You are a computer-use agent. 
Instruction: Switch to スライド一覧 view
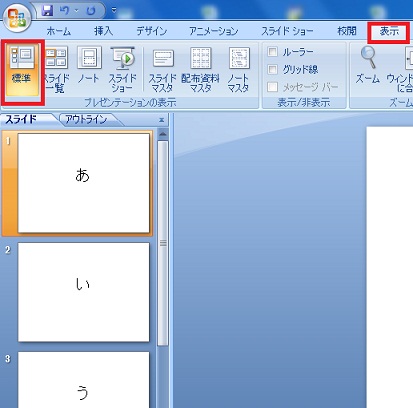point(56,70)
